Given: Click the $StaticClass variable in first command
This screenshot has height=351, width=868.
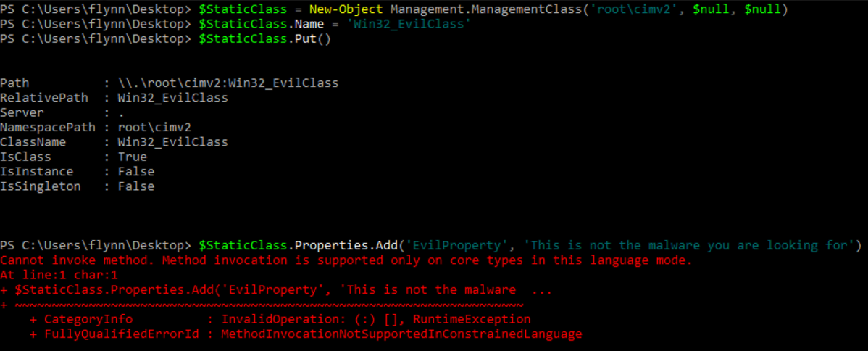Looking at the screenshot, I should [242, 9].
